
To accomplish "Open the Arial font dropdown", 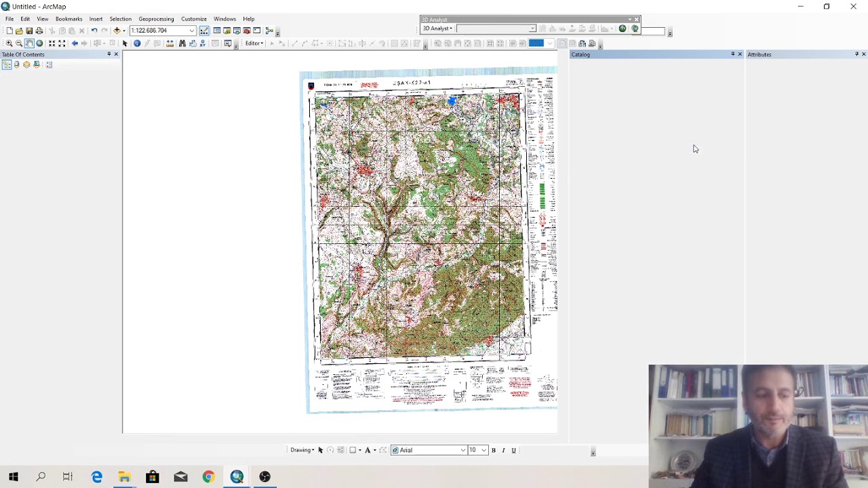I will [463, 450].
